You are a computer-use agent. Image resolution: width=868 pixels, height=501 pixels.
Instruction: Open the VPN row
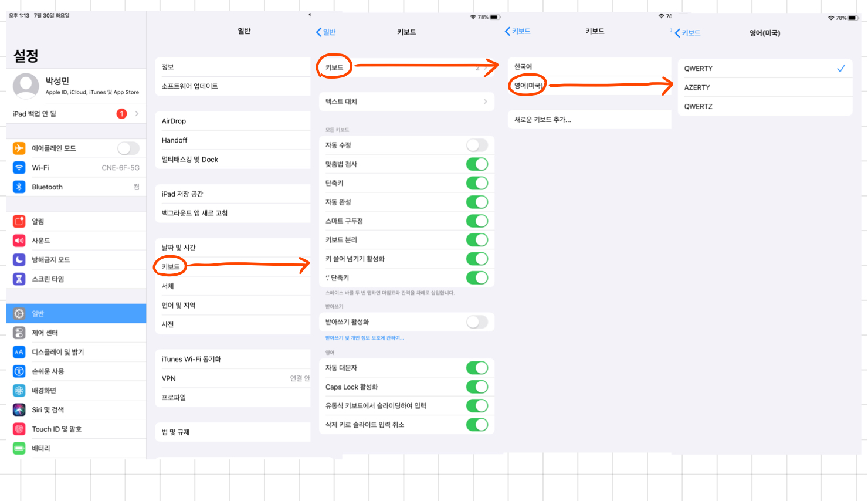pyautogui.click(x=233, y=378)
